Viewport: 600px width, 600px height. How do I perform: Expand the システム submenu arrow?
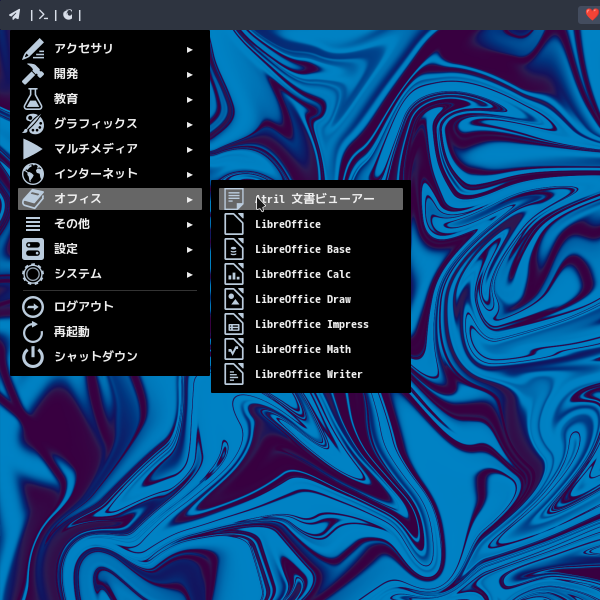[x=189, y=275]
